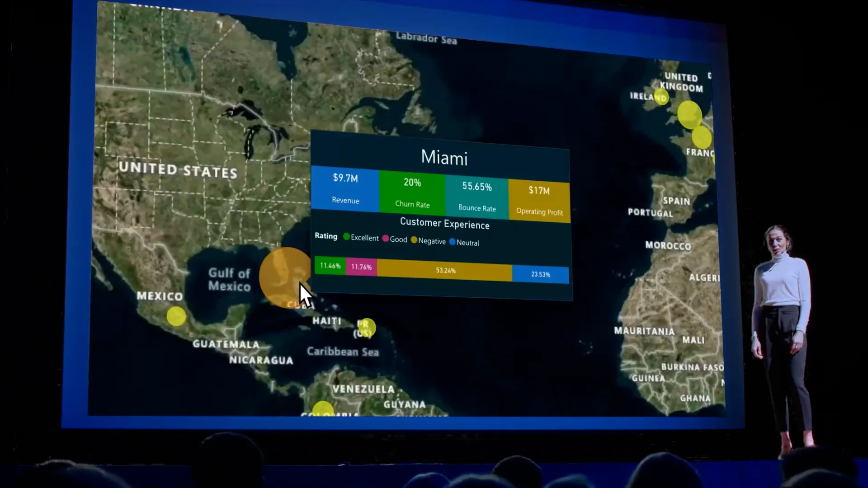Click the green 20% Churn Rate tile
Viewport: 868px width, 488px height.
[x=412, y=192]
